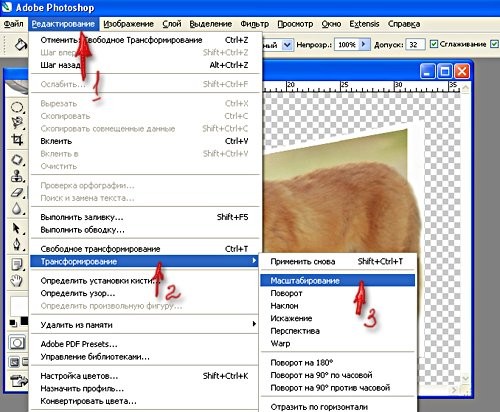Enable Quick Mask mode button
This screenshot has width=500, height=412.
click(x=17, y=343)
